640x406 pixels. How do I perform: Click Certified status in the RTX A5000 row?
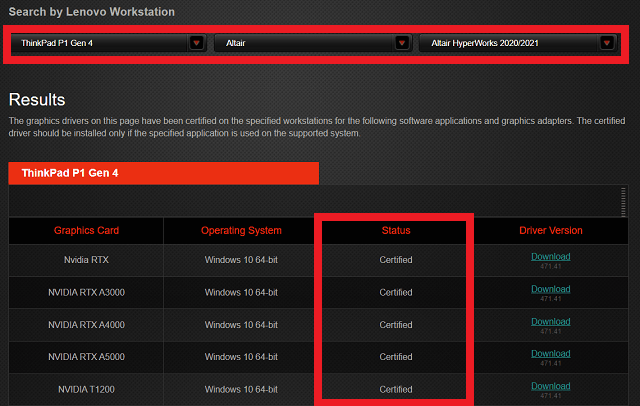pyautogui.click(x=396, y=357)
